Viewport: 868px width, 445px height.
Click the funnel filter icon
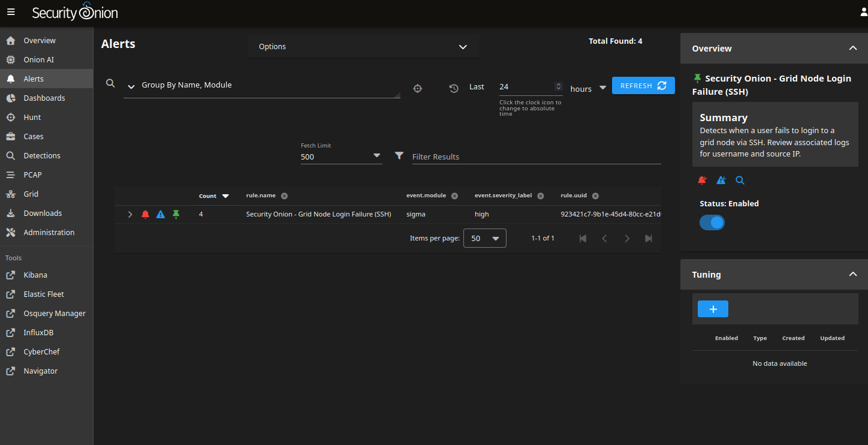pyautogui.click(x=399, y=156)
